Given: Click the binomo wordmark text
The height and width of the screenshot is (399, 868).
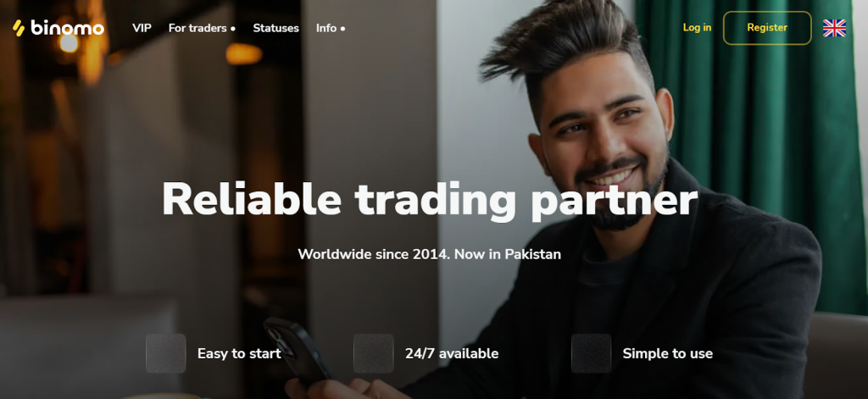Looking at the screenshot, I should pos(68,28).
